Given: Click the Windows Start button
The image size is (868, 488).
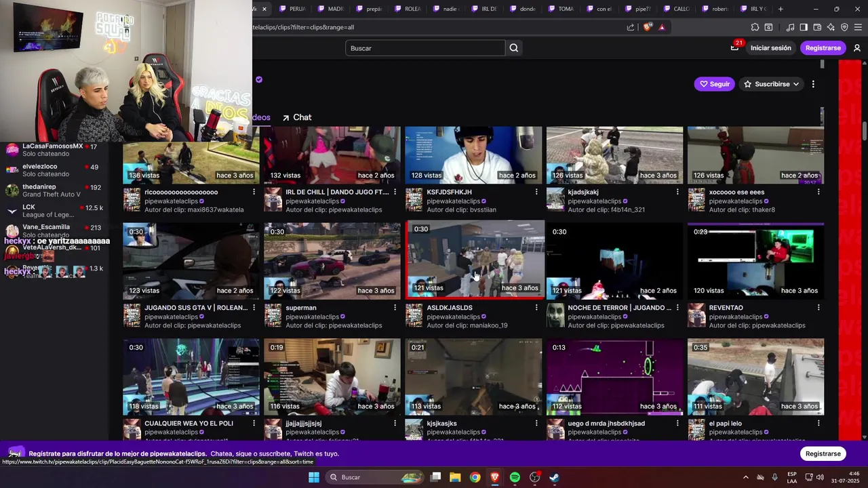Looking at the screenshot, I should tap(313, 477).
